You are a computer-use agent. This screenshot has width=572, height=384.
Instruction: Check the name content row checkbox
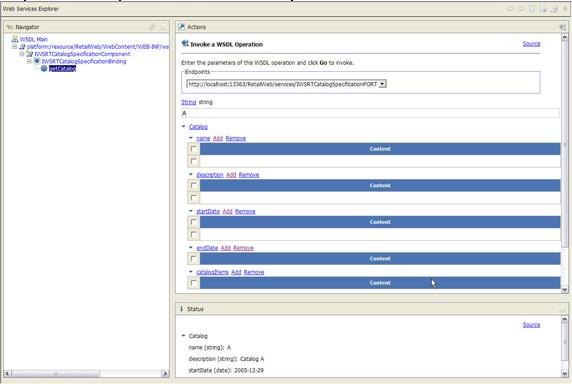194,161
